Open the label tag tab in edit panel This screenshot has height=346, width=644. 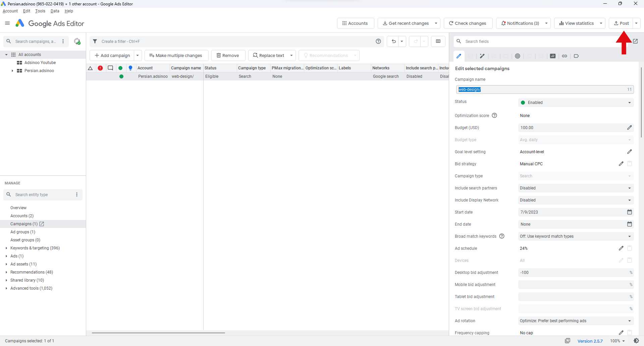(x=576, y=56)
